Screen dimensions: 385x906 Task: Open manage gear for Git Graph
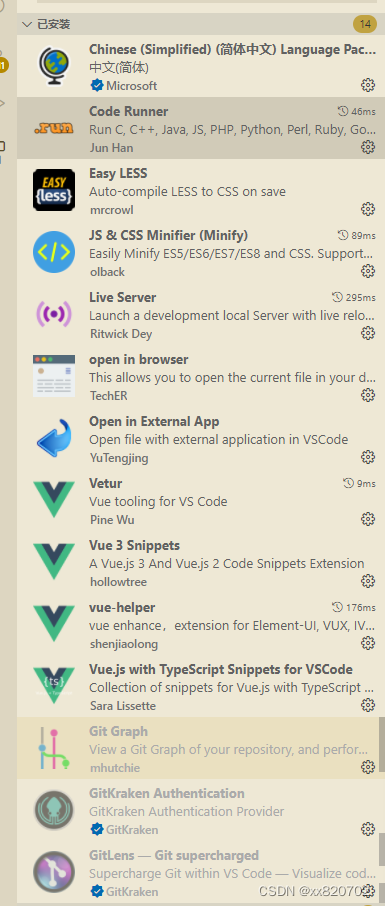point(368,767)
